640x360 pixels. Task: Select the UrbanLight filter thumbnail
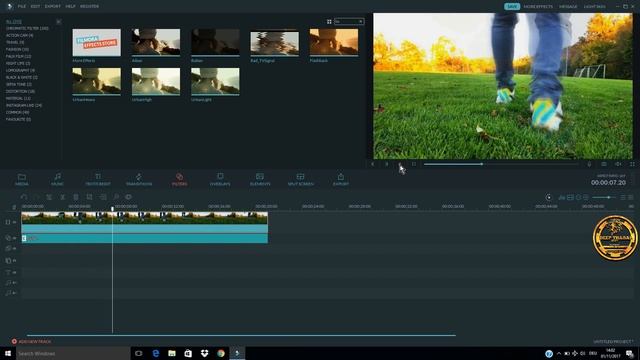[215, 82]
